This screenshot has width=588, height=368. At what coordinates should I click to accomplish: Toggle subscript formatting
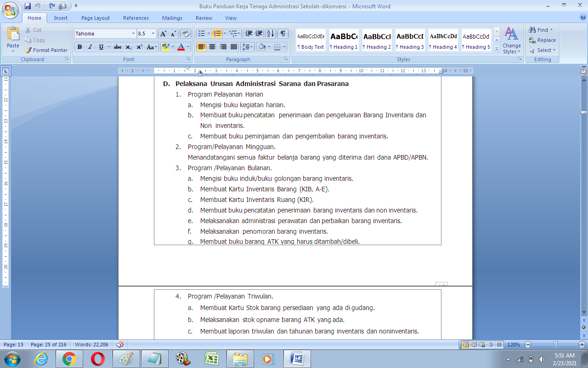coord(128,47)
